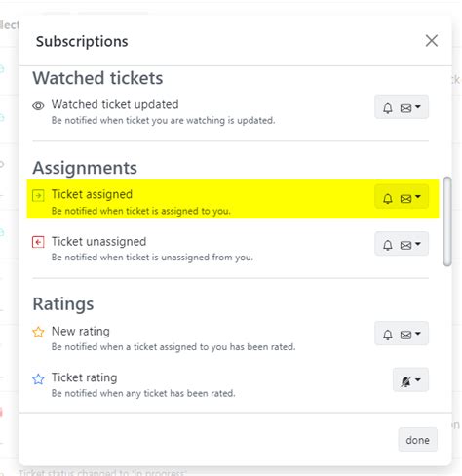
Task: Expand the Ticket unassigned notification dropdown arrow
Action: (x=418, y=244)
